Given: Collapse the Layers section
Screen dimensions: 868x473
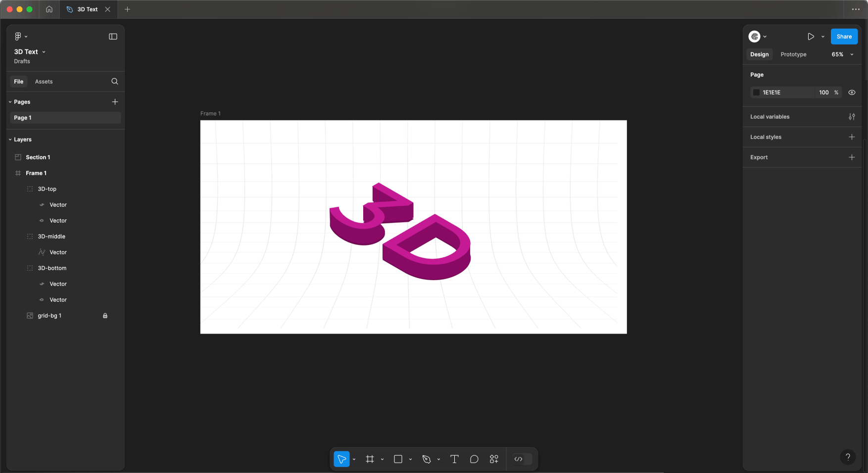Looking at the screenshot, I should point(10,140).
